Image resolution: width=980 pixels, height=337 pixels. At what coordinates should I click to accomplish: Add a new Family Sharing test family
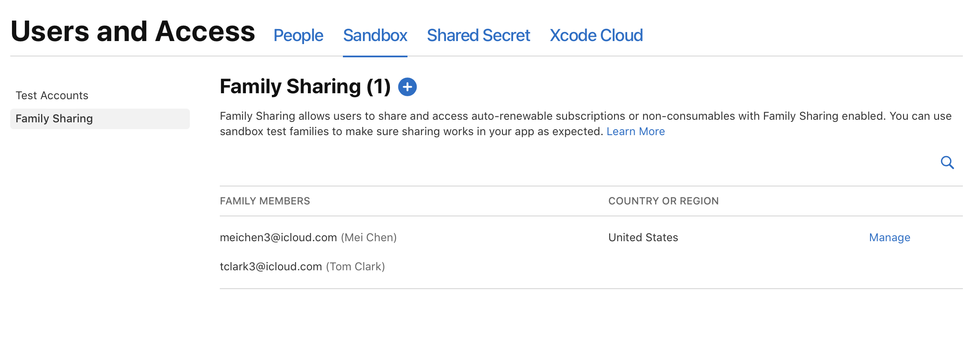[407, 87]
